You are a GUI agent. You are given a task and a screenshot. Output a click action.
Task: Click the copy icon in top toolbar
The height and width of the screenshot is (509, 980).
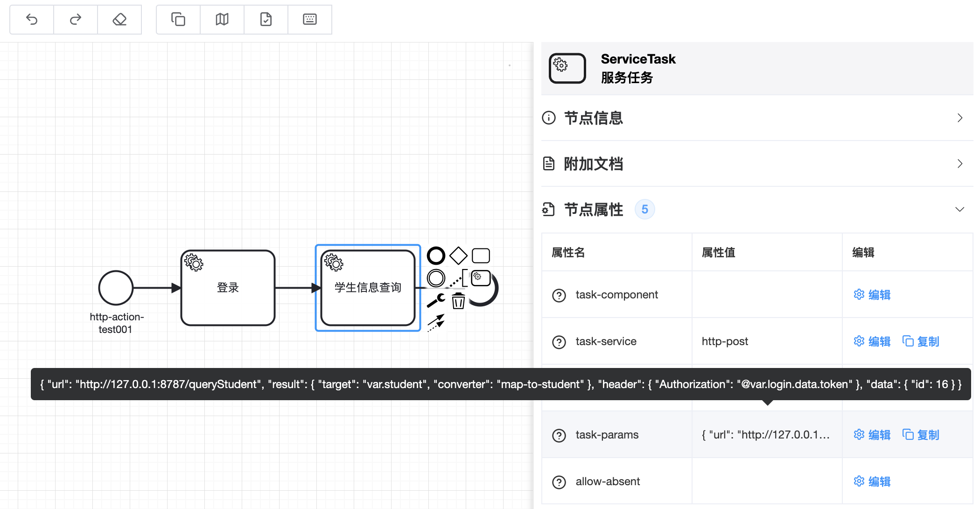point(178,20)
